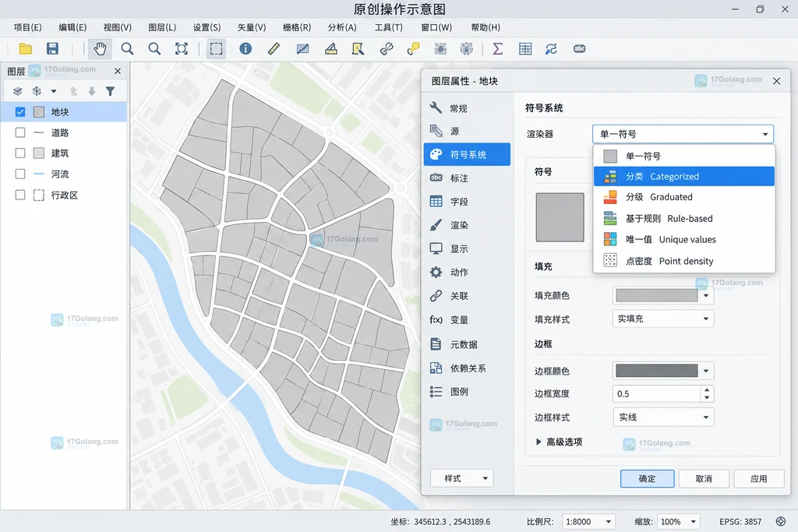Switch to the 图例 tab

pos(468,392)
